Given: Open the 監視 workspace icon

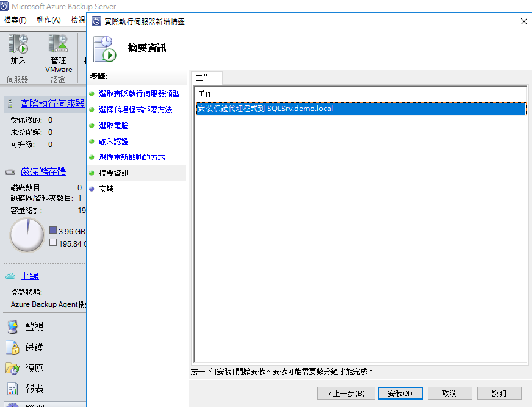Looking at the screenshot, I should (13, 327).
